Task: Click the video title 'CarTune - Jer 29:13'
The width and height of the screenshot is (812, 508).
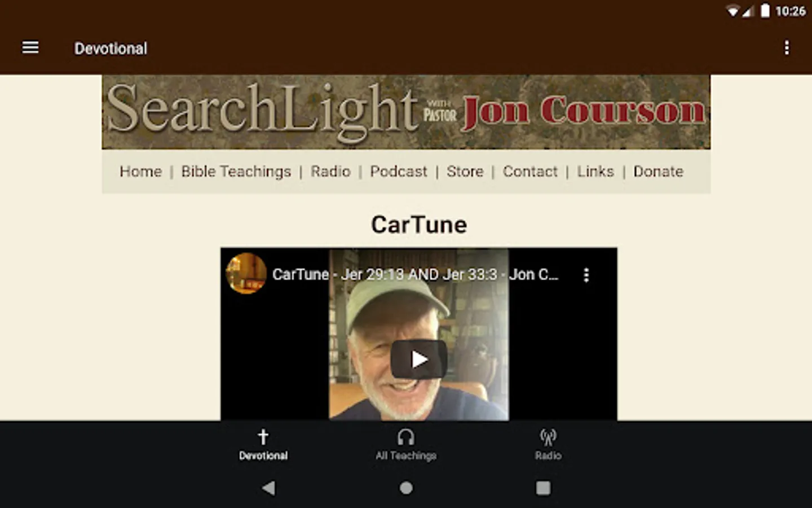Action: (x=415, y=274)
